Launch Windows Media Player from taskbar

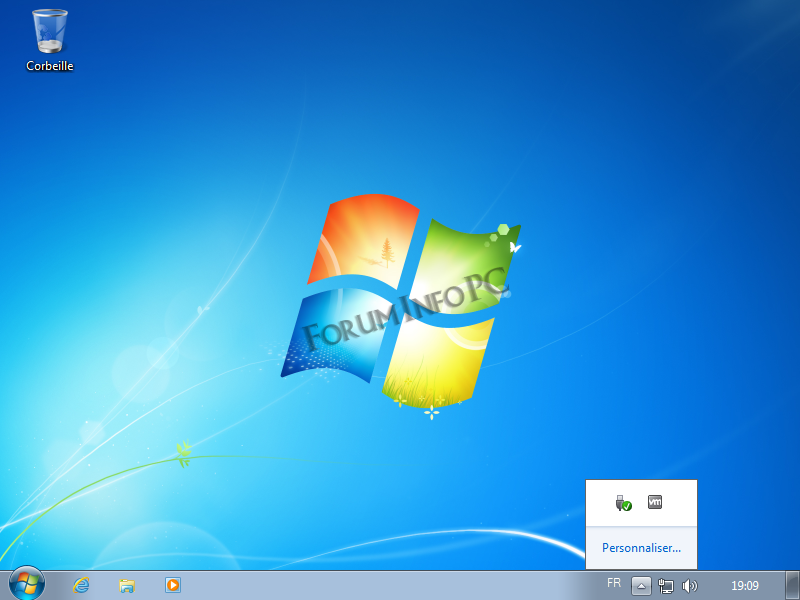click(x=173, y=585)
